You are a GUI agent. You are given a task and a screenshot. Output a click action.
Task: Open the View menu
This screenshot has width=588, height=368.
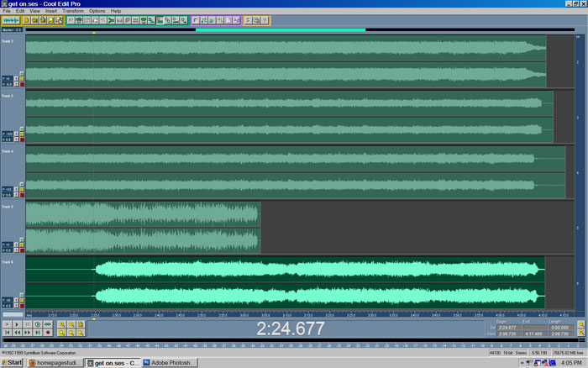tap(34, 11)
